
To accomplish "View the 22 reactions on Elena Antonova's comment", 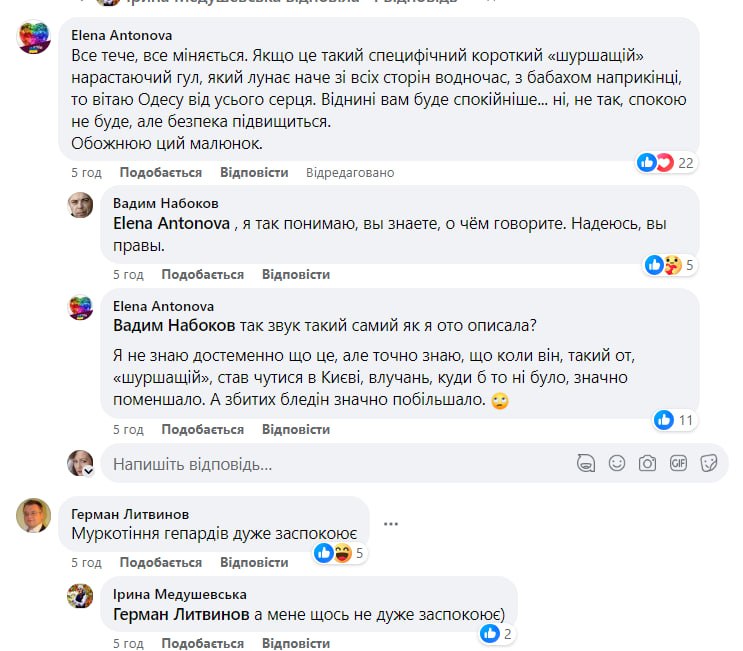I will click(667, 162).
